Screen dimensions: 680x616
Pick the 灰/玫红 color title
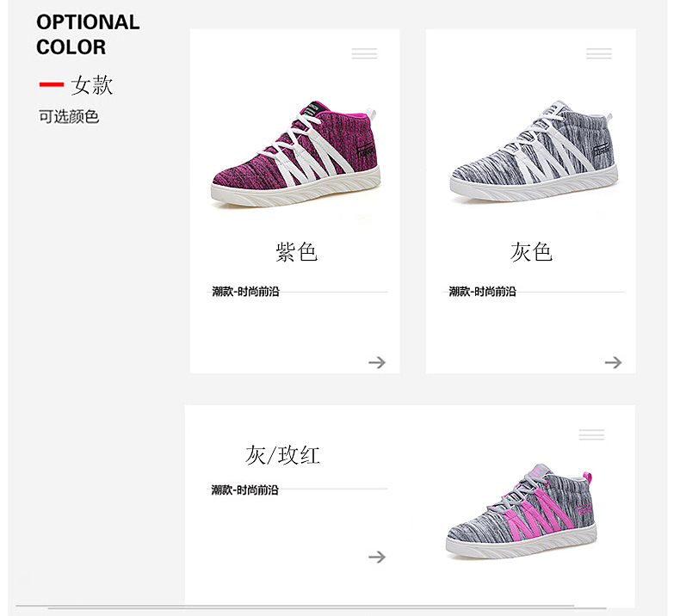point(282,454)
